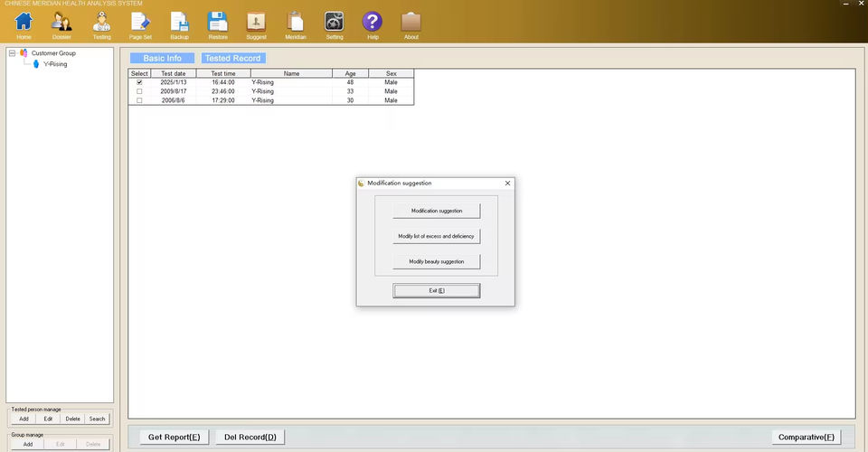Click the Help question mark icon
Screen dimensions: 868x452
tap(373, 23)
